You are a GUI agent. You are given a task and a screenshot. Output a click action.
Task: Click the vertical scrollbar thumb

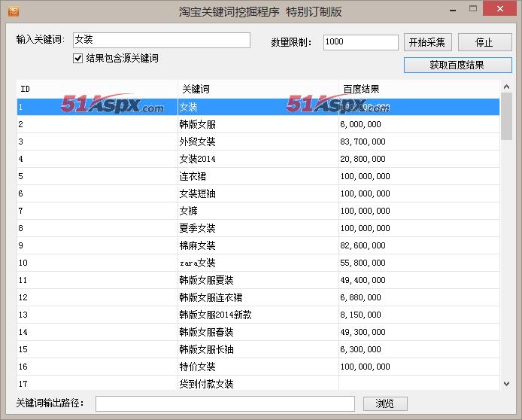[507, 117]
